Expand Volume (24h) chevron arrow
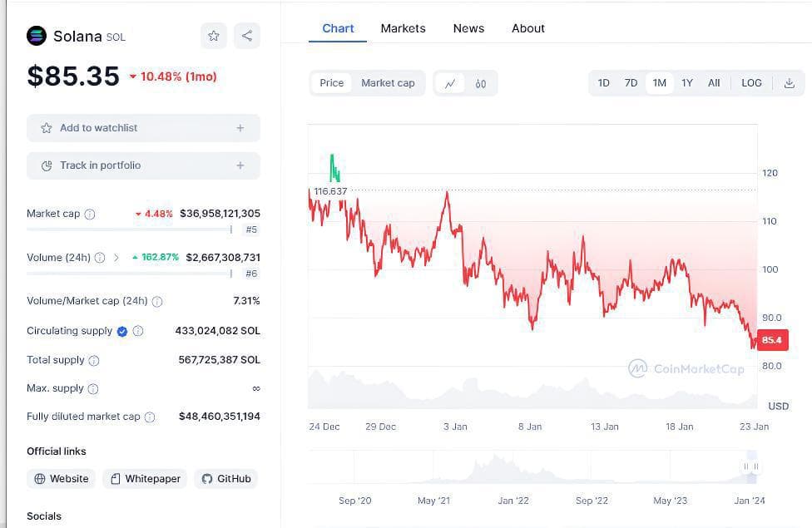 [116, 258]
